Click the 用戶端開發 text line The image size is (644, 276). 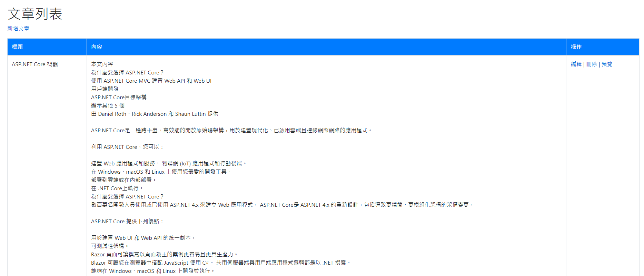pos(105,89)
